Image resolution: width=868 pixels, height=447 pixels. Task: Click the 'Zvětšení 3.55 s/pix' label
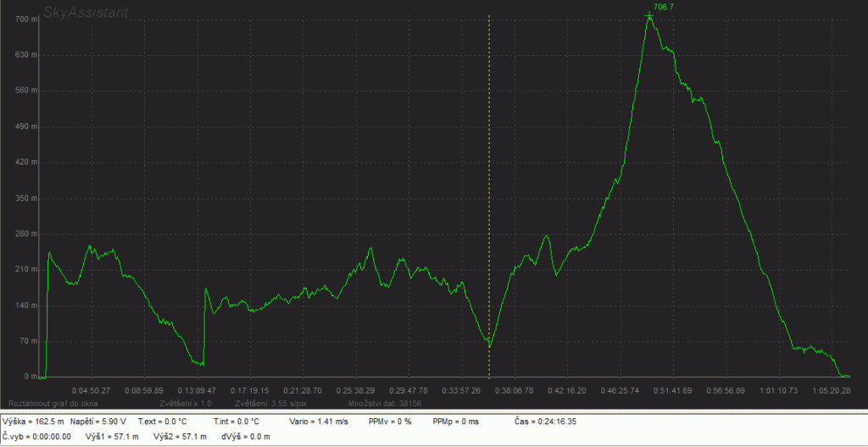pos(270,404)
